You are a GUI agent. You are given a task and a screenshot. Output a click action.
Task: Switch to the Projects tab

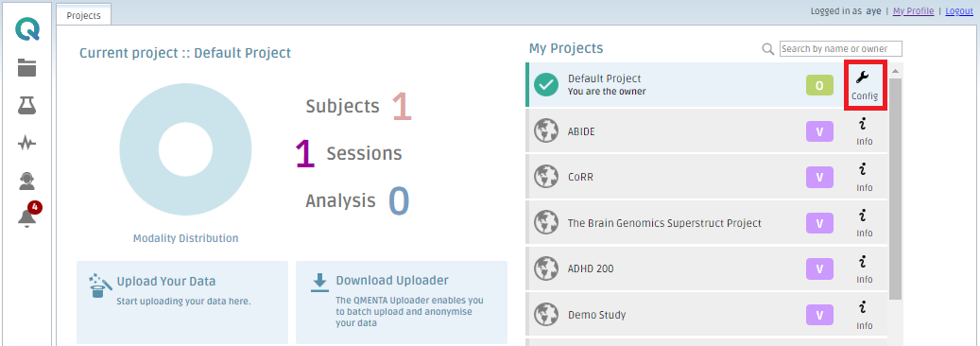pos(84,16)
